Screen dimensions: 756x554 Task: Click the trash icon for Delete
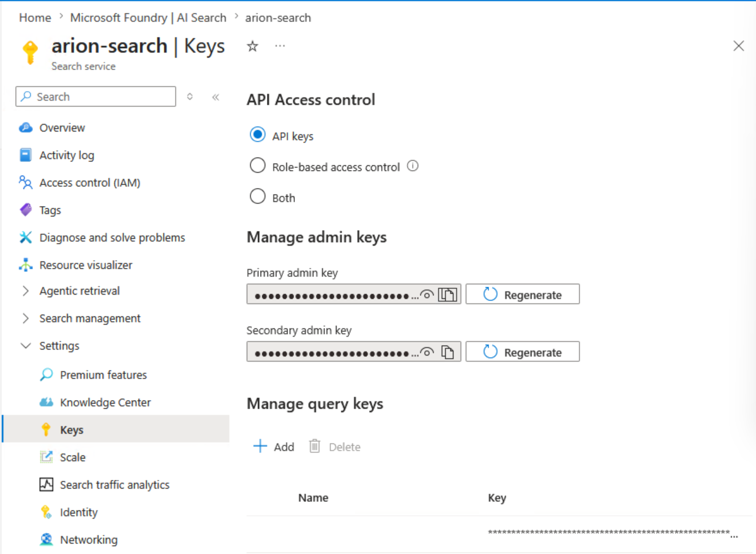314,446
